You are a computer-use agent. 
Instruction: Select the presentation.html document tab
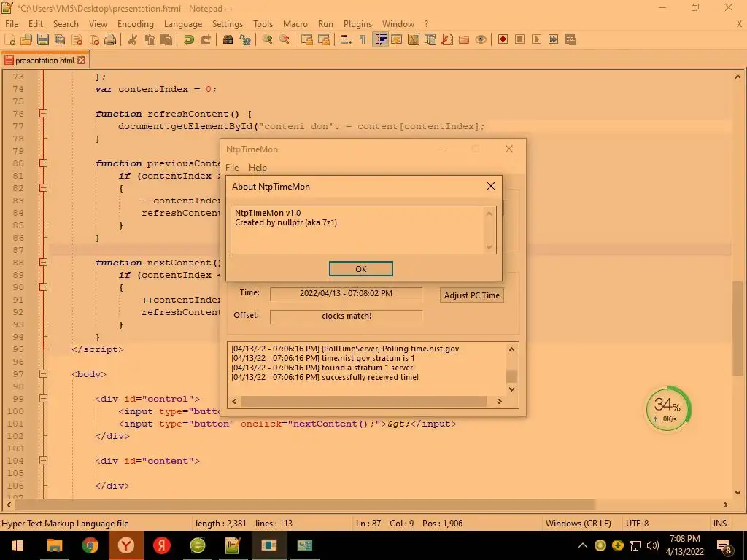44,61
